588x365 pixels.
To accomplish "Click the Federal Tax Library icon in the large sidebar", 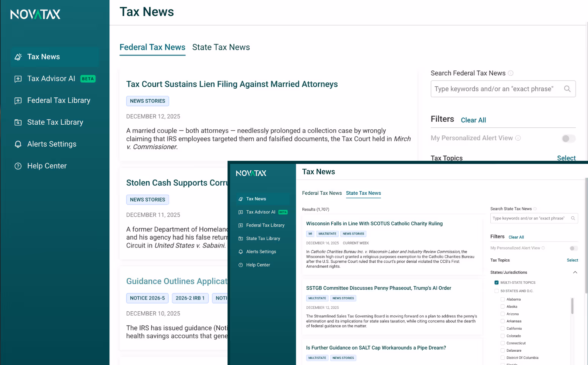I will tap(18, 101).
